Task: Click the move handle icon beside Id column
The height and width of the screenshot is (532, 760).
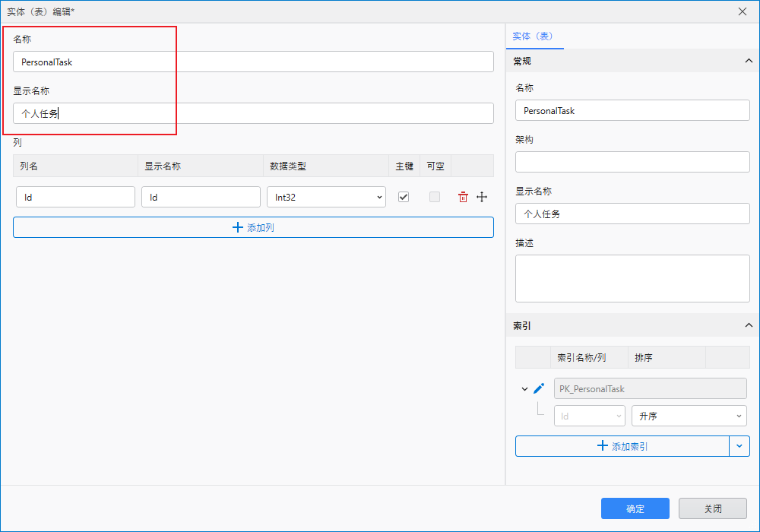Action: coord(482,196)
